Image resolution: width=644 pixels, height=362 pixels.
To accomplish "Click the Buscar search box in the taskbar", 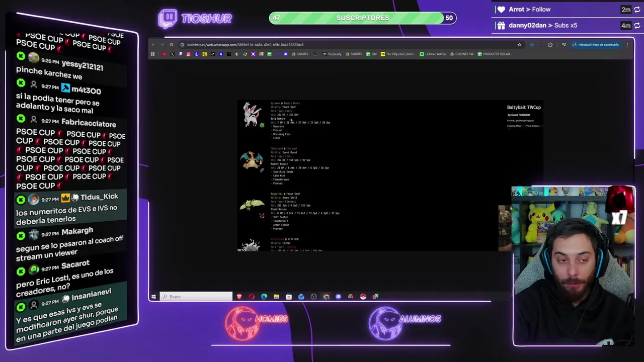I will coord(196,297).
